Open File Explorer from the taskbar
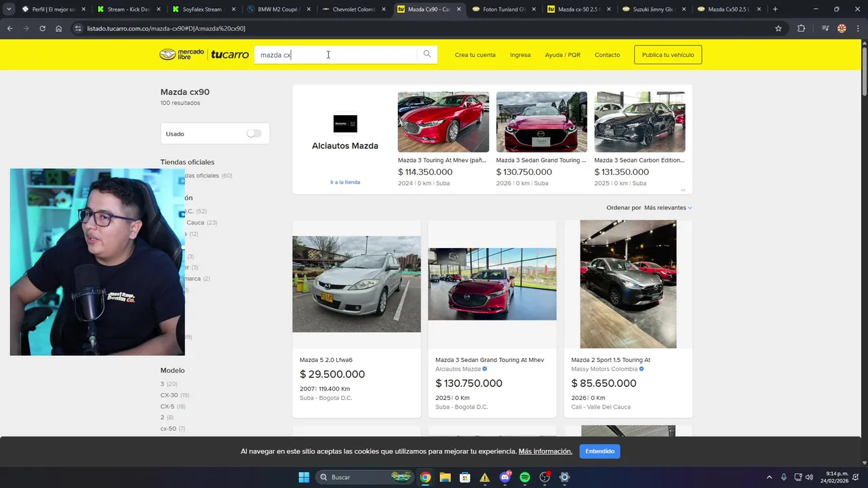 click(445, 477)
